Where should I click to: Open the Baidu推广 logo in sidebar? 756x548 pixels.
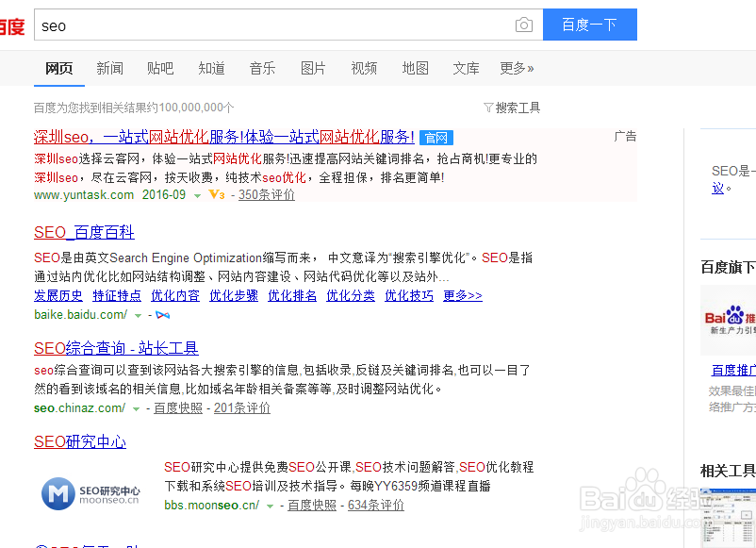click(x=730, y=320)
